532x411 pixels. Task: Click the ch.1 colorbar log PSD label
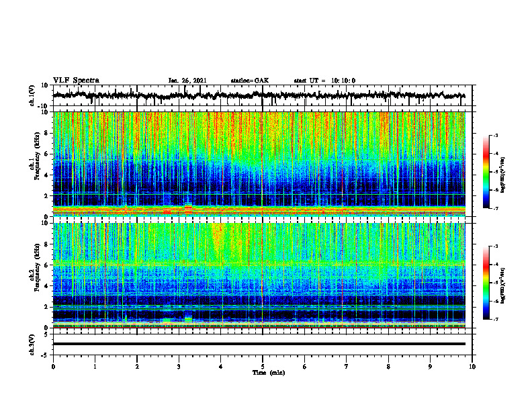pyautogui.click(x=503, y=175)
